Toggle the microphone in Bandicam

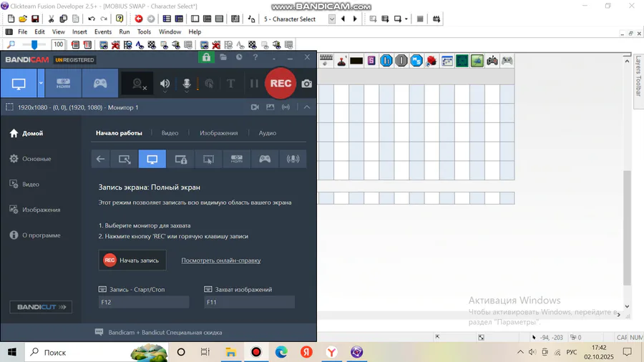pyautogui.click(x=187, y=84)
